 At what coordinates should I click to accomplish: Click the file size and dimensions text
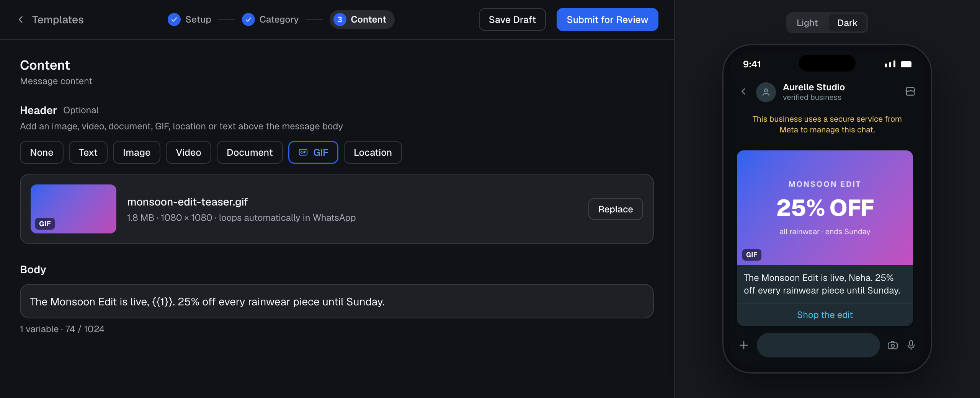click(x=242, y=218)
